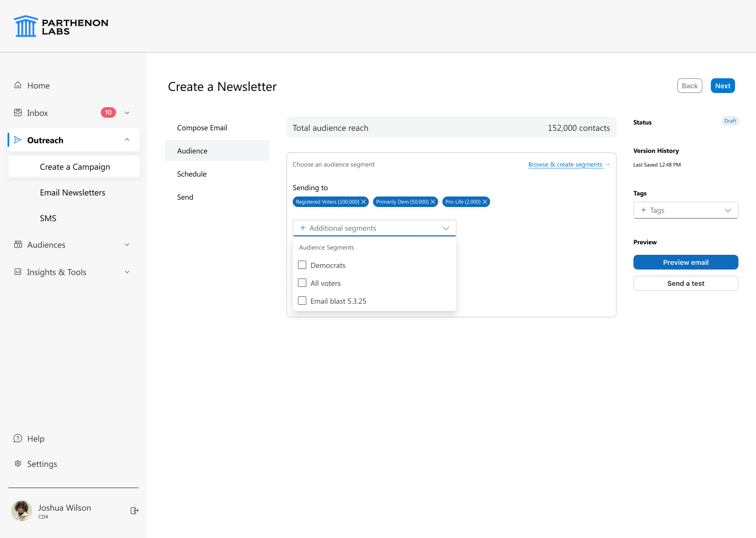Remove the Registered Voters segment chip

click(x=363, y=202)
